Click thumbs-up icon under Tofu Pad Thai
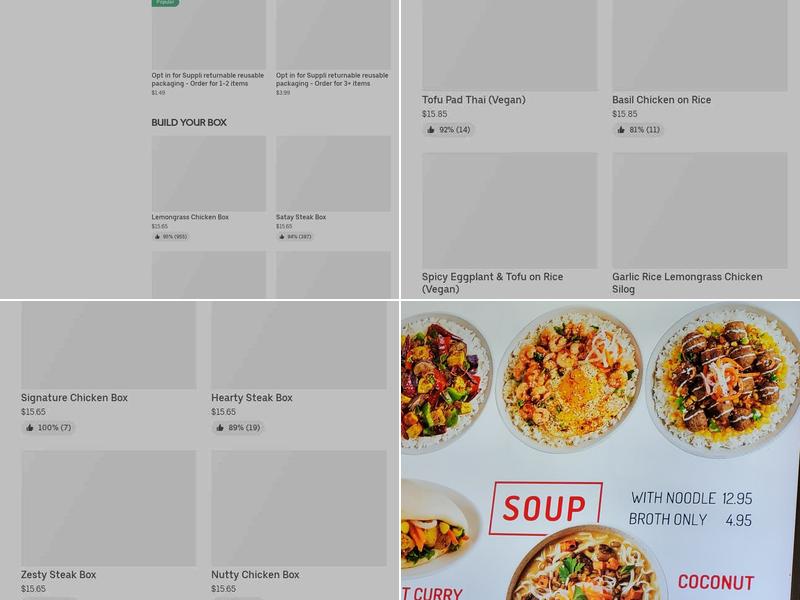800x600 pixels. point(431,130)
